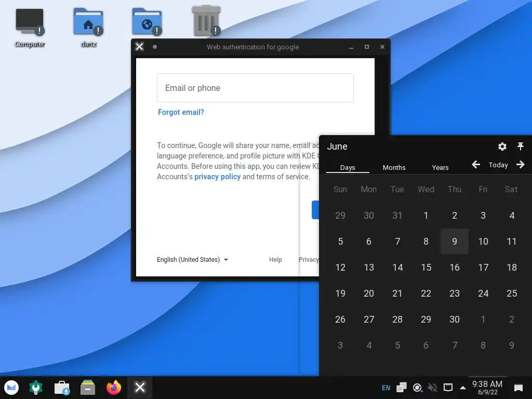Open the network globe folder on desktop
Viewport: 532px width, 399px height.
coord(147,22)
